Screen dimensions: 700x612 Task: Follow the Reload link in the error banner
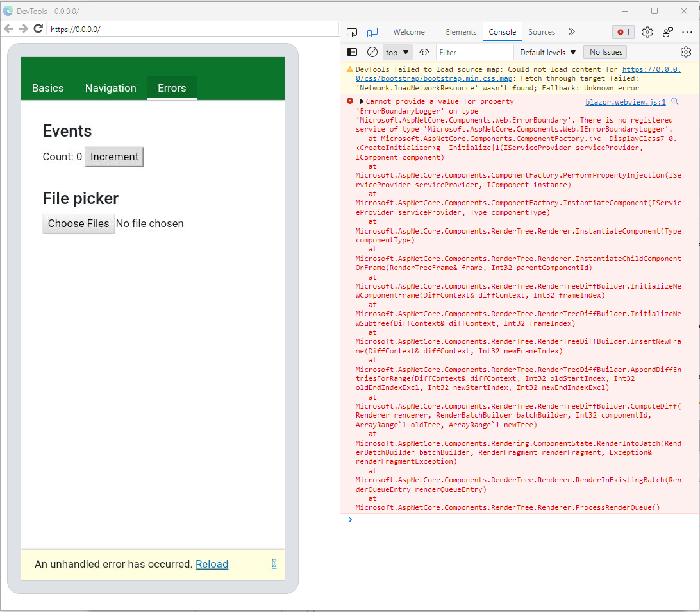click(x=212, y=564)
